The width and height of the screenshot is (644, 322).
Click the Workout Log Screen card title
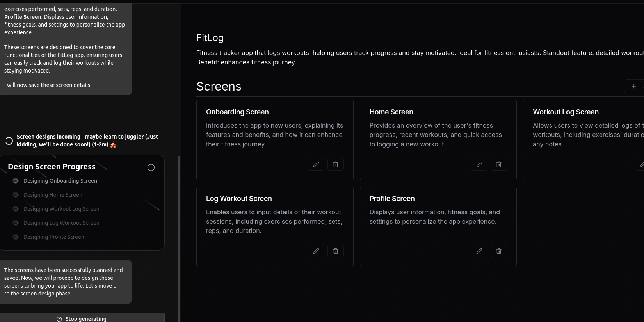566,112
